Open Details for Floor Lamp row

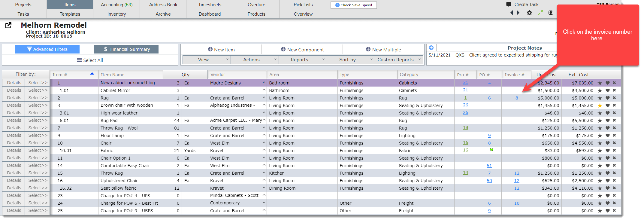tap(14, 135)
